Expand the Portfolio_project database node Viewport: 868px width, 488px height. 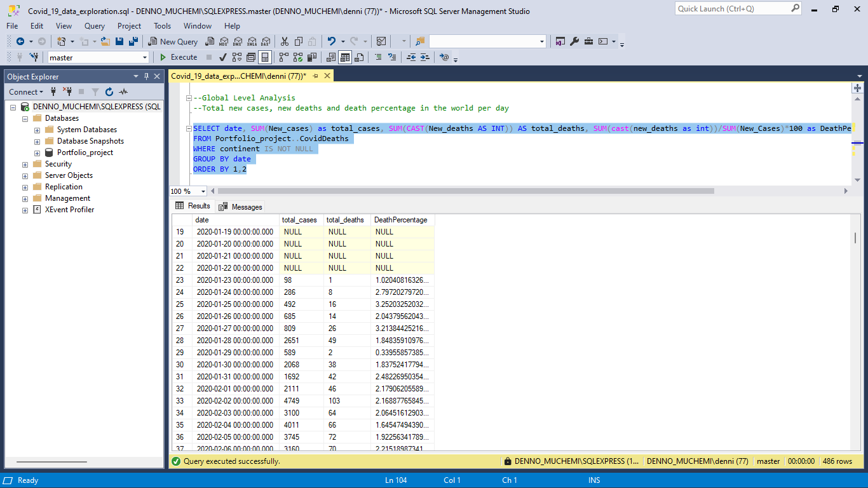tap(37, 152)
